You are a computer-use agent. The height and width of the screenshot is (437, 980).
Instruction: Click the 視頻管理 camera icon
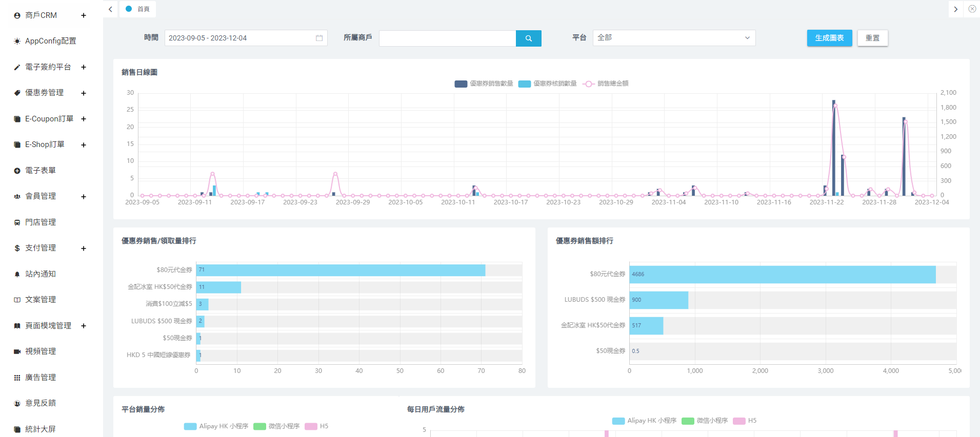click(x=17, y=351)
